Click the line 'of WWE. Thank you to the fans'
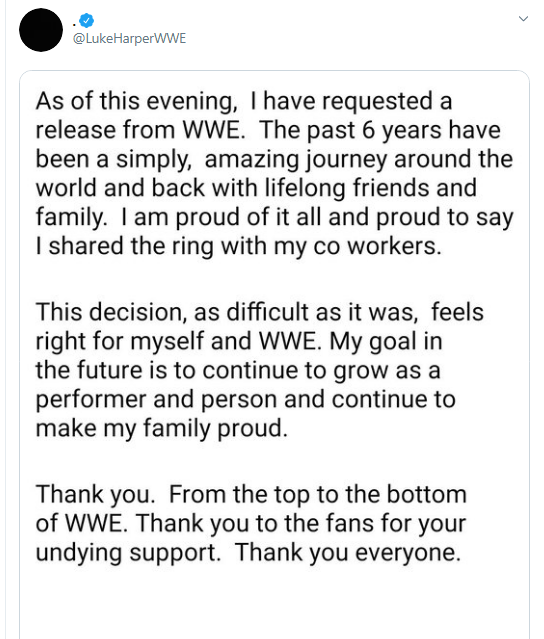 pyautogui.click(x=251, y=523)
